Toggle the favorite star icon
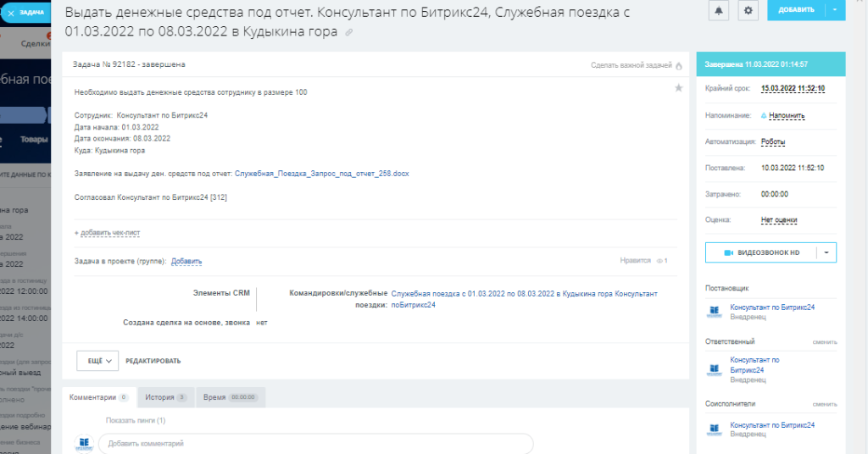The height and width of the screenshot is (454, 868). pyautogui.click(x=679, y=88)
